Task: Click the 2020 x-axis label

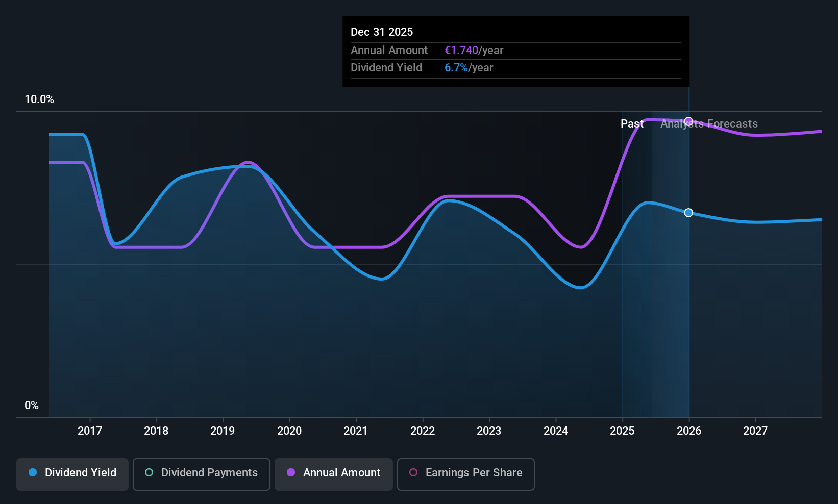Action: pos(289,431)
